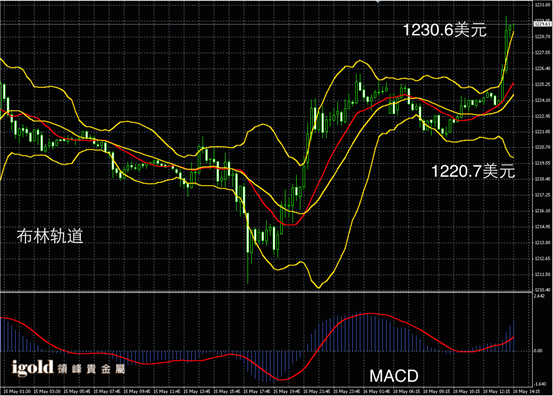Click the 0.00 level on MACD scale

538,351
